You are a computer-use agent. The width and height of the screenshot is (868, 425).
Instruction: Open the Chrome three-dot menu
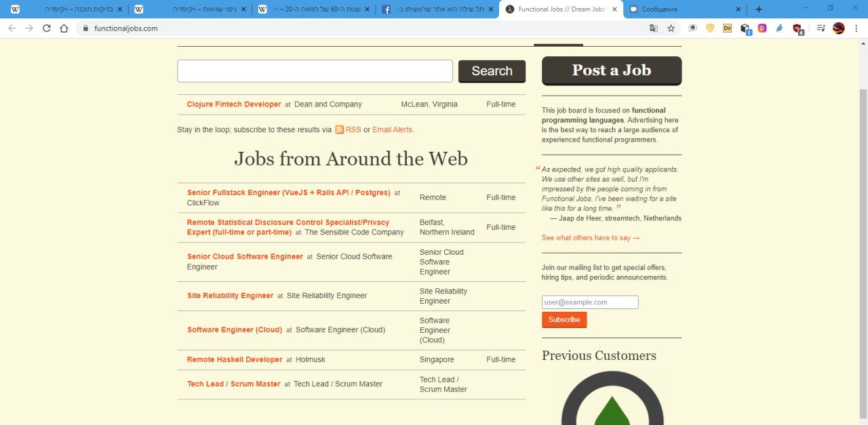point(857,28)
